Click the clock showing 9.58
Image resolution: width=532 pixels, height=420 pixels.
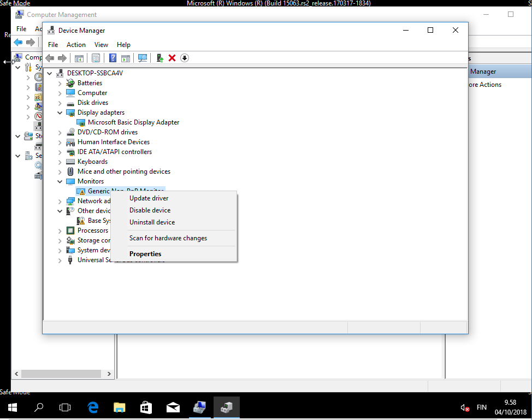pos(510,403)
